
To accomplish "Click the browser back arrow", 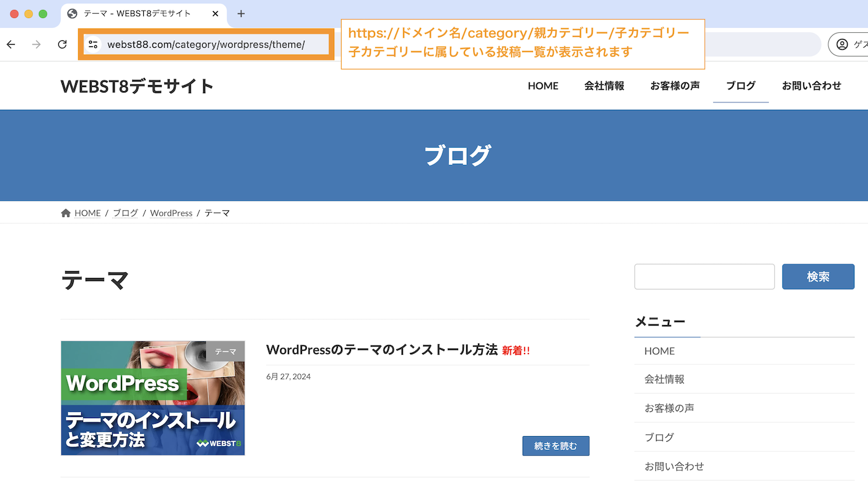I will pyautogui.click(x=11, y=44).
